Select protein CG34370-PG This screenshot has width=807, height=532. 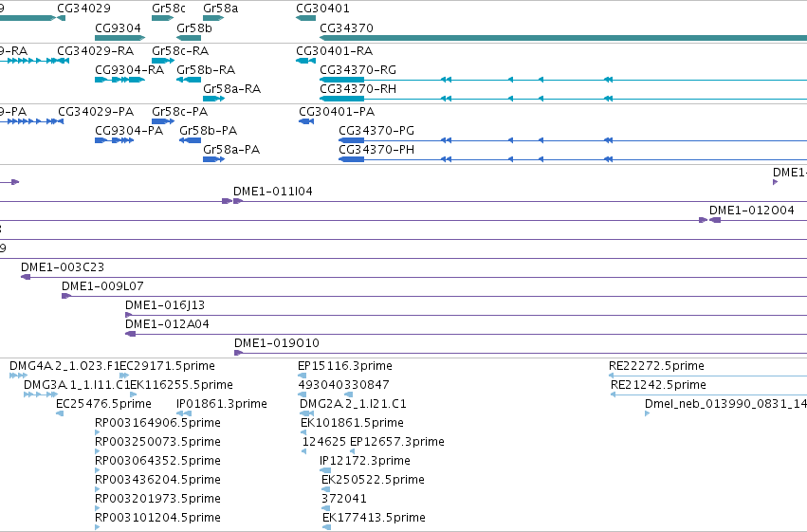click(x=376, y=131)
